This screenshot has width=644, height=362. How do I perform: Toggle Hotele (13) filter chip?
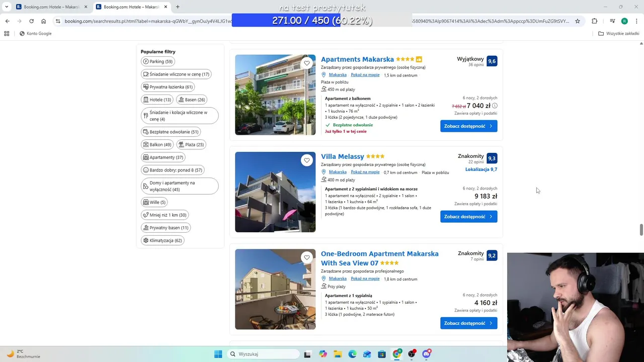[157, 100]
